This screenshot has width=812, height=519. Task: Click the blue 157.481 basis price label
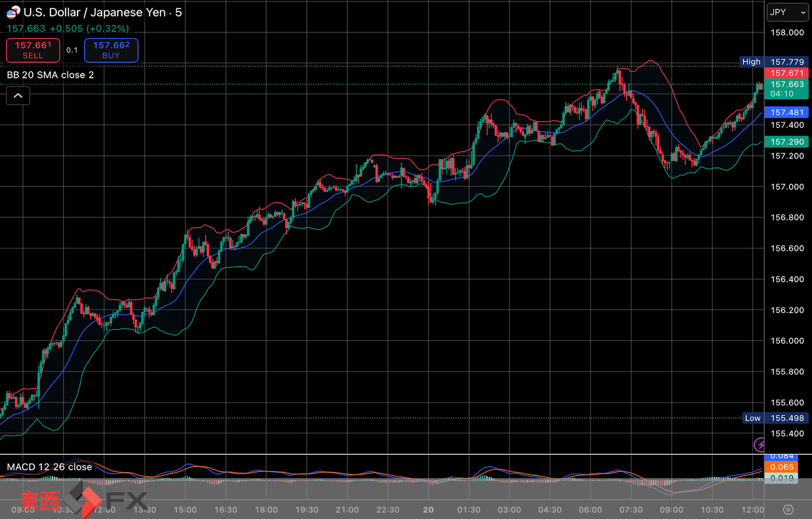pyautogui.click(x=786, y=112)
